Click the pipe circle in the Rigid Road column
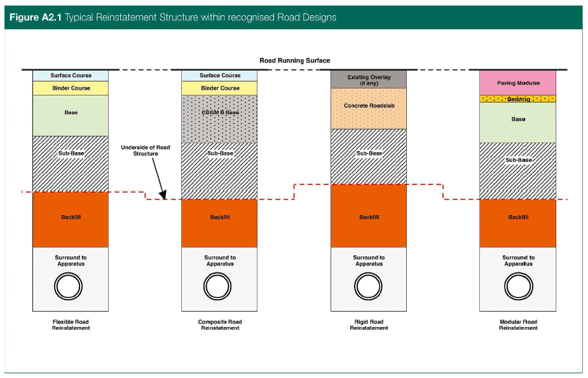This screenshot has height=378, width=588. point(369,286)
